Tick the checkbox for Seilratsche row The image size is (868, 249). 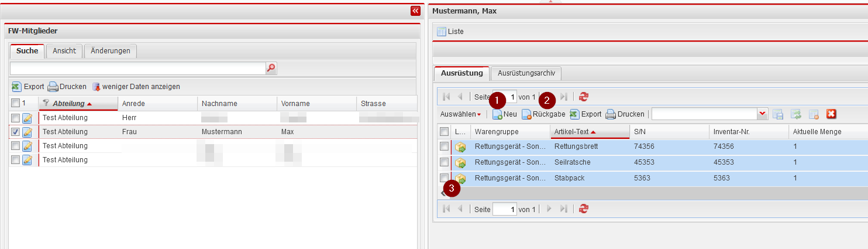(445, 162)
